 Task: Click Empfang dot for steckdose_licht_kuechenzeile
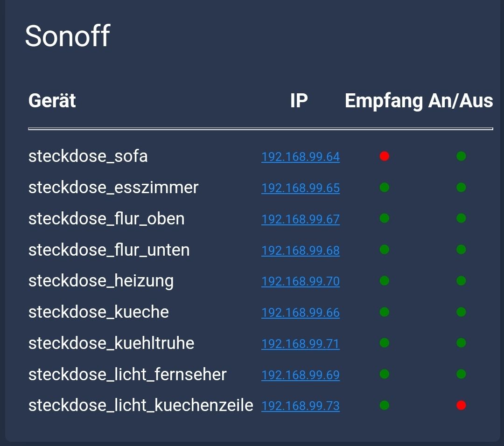click(385, 405)
